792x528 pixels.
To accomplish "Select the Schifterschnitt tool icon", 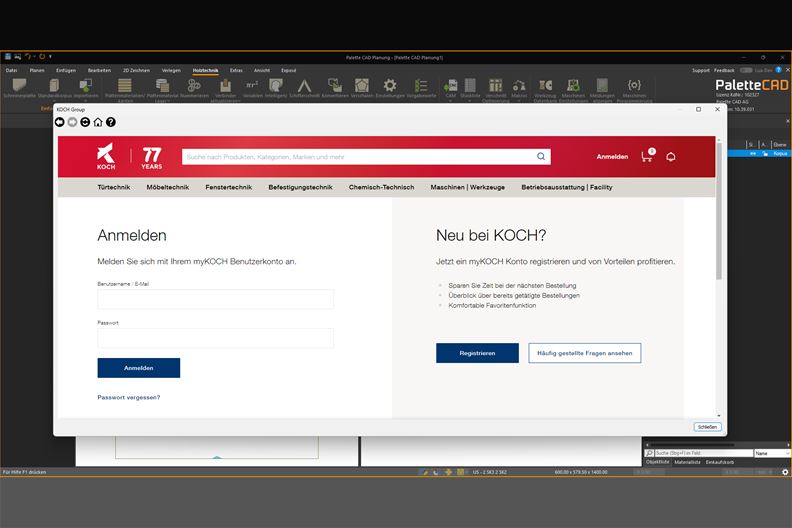I will 305,85.
